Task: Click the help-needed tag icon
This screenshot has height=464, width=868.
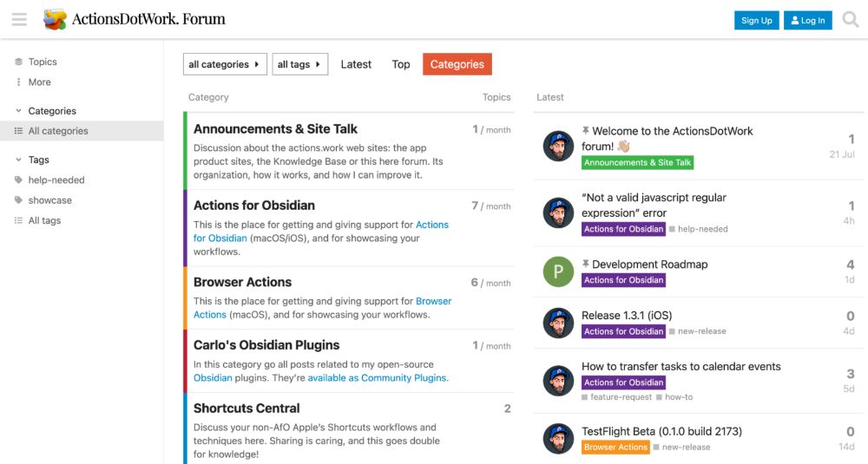Action: click(18, 180)
